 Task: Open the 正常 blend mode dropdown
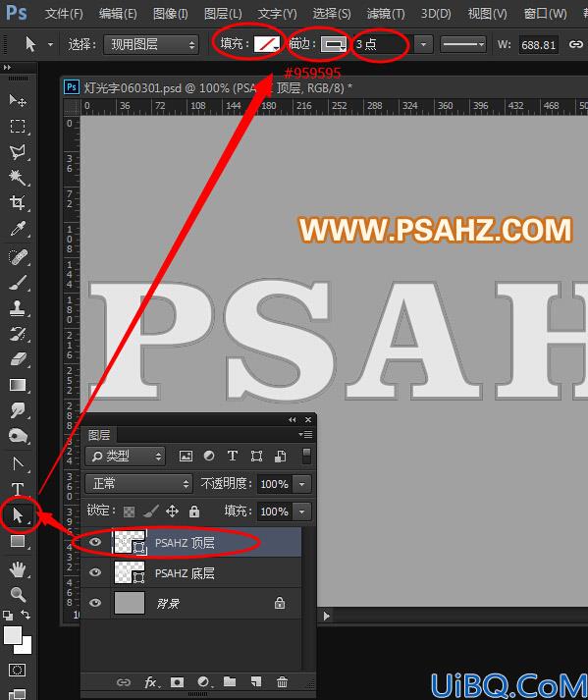138,483
